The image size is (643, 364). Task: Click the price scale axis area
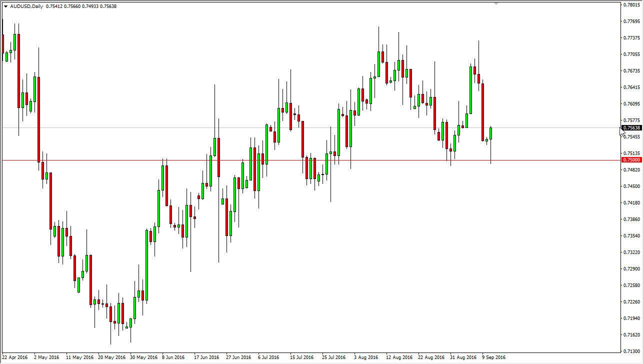pyautogui.click(x=631, y=225)
